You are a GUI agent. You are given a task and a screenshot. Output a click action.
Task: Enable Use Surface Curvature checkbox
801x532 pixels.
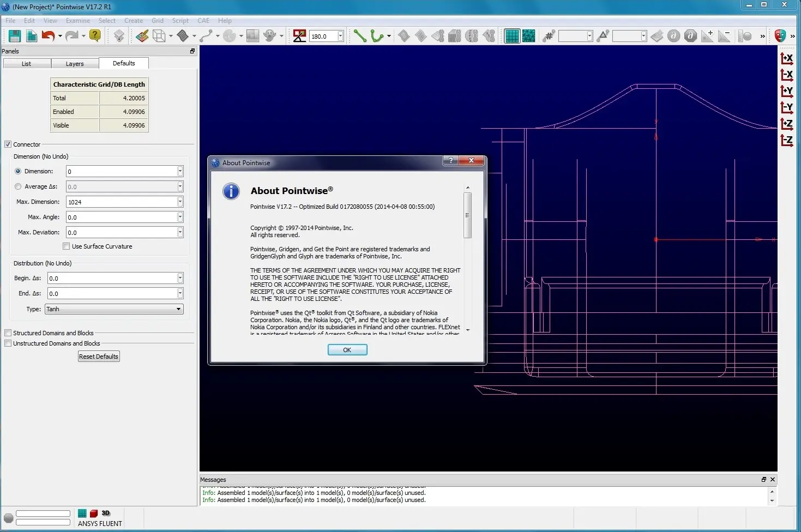pyautogui.click(x=67, y=246)
